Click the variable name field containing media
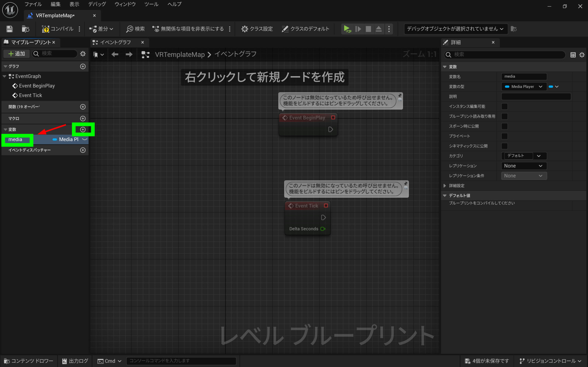This screenshot has width=588, height=367. pyautogui.click(x=524, y=76)
